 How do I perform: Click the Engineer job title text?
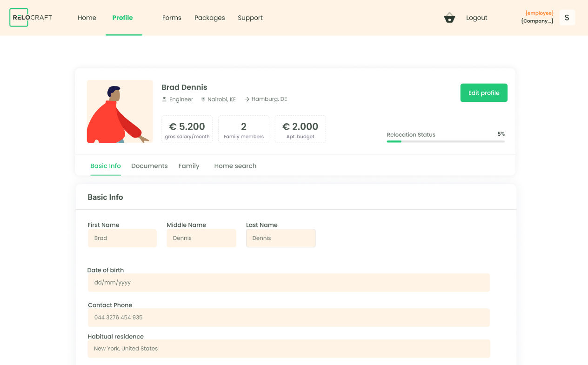point(181,100)
